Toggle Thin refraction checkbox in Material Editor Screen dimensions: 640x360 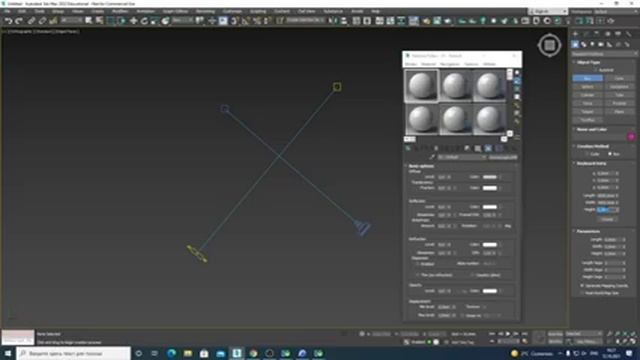tap(418, 275)
